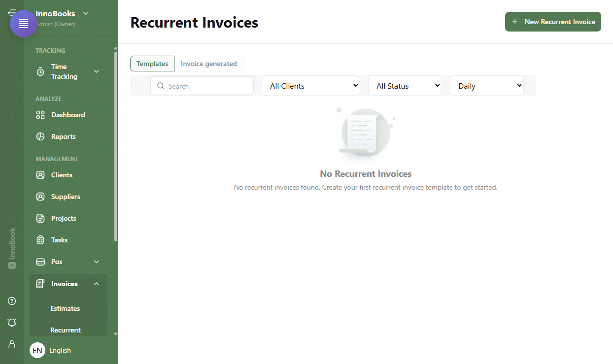Image resolution: width=613 pixels, height=364 pixels.
Task: Open the All Status dropdown
Action: (x=405, y=86)
